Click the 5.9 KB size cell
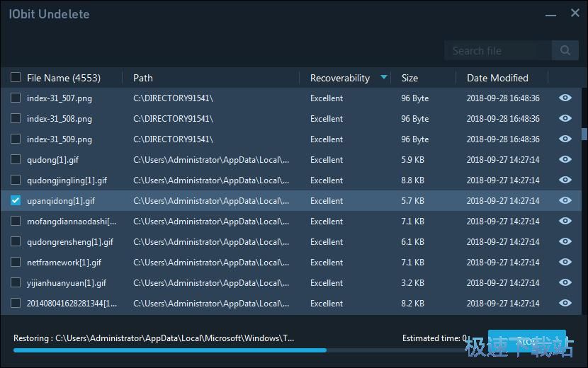 (412, 160)
